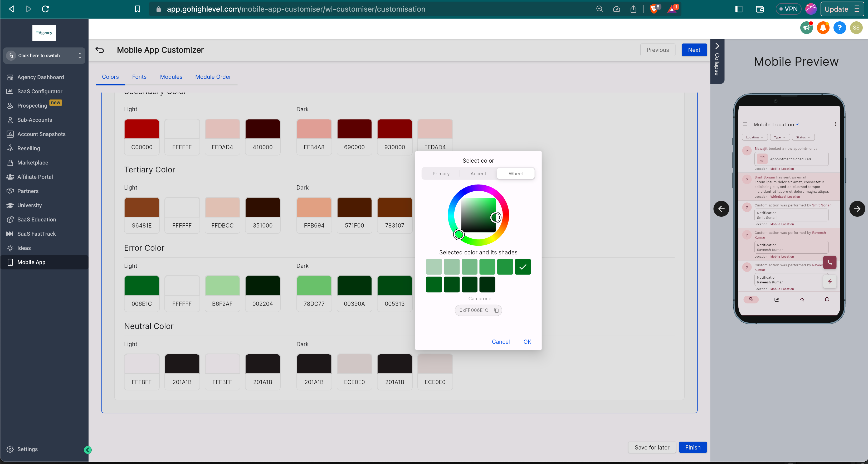The width and height of the screenshot is (868, 464).
Task: Show next mobile preview screen
Action: click(x=857, y=209)
